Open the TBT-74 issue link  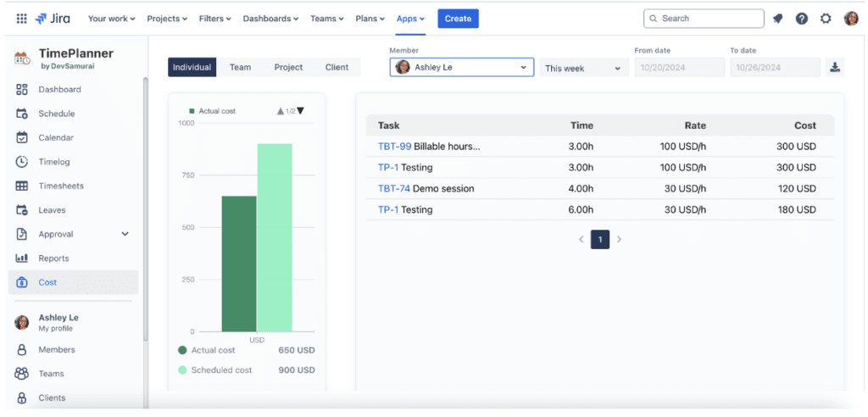tap(394, 189)
